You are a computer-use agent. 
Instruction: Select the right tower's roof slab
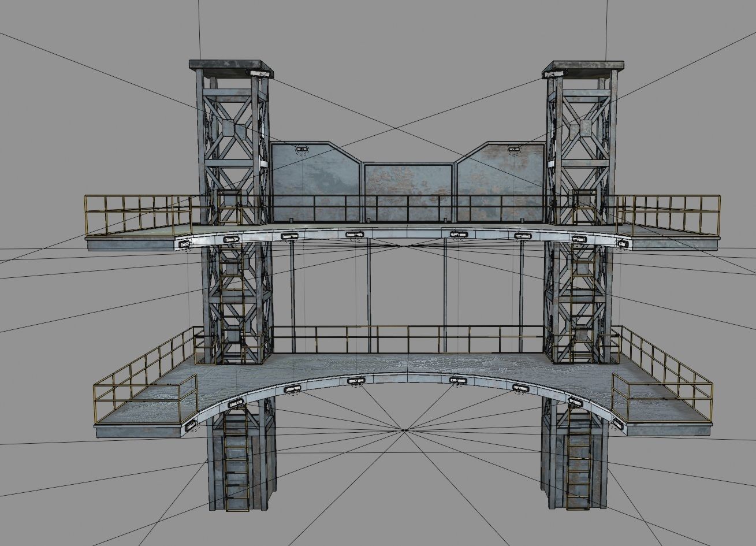click(583, 66)
